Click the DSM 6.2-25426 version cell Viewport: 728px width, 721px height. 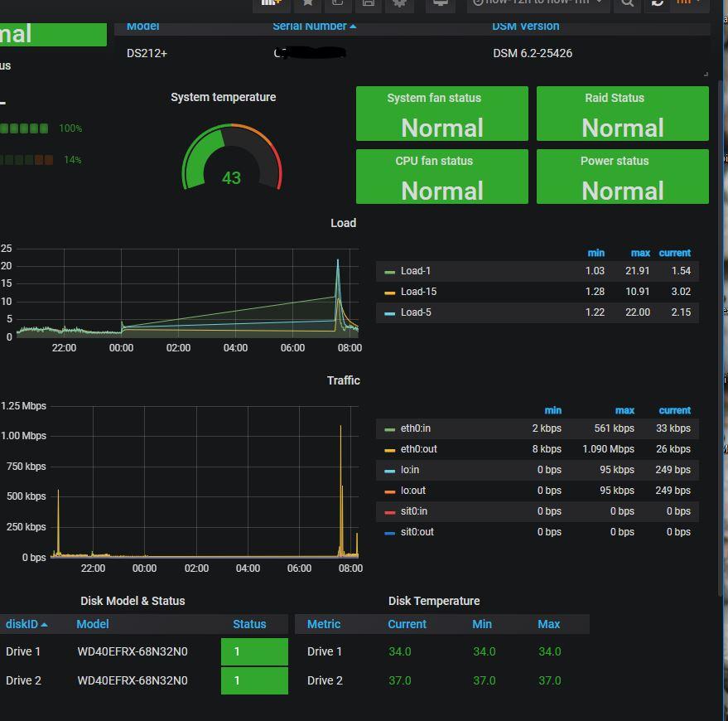pyautogui.click(x=533, y=53)
